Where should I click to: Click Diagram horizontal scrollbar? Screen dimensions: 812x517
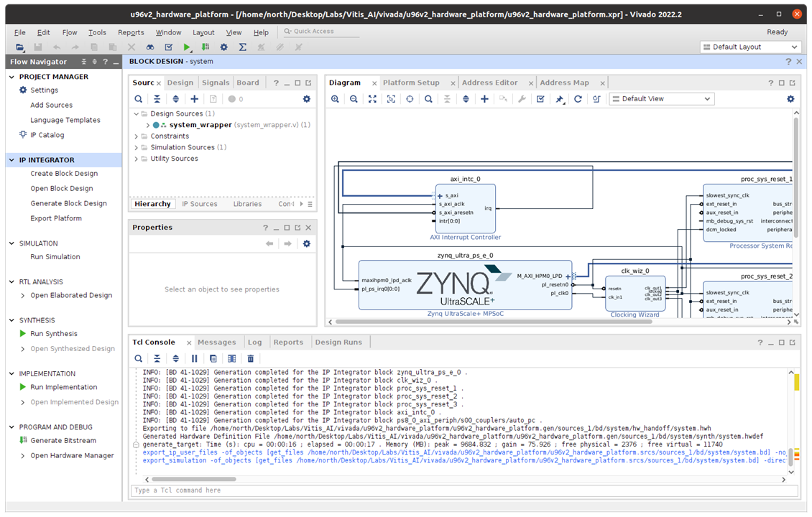click(x=494, y=322)
